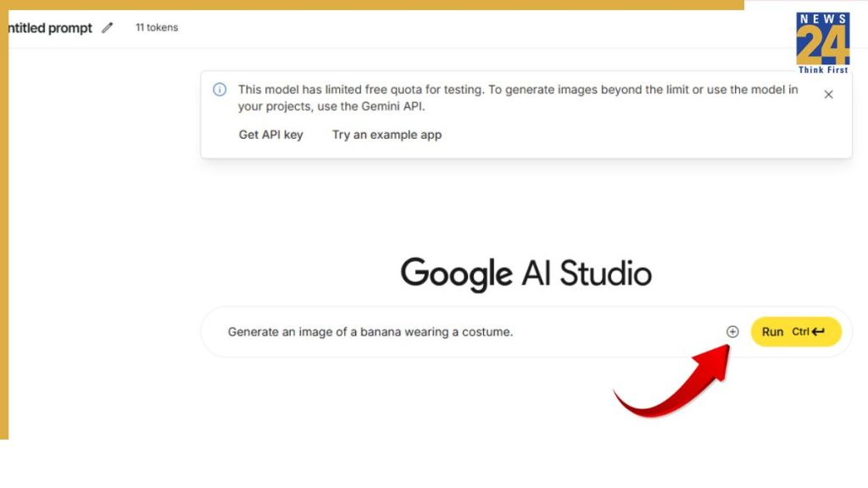Click the Google AI Studio heading
This screenshot has height=488, width=868.
(x=526, y=274)
